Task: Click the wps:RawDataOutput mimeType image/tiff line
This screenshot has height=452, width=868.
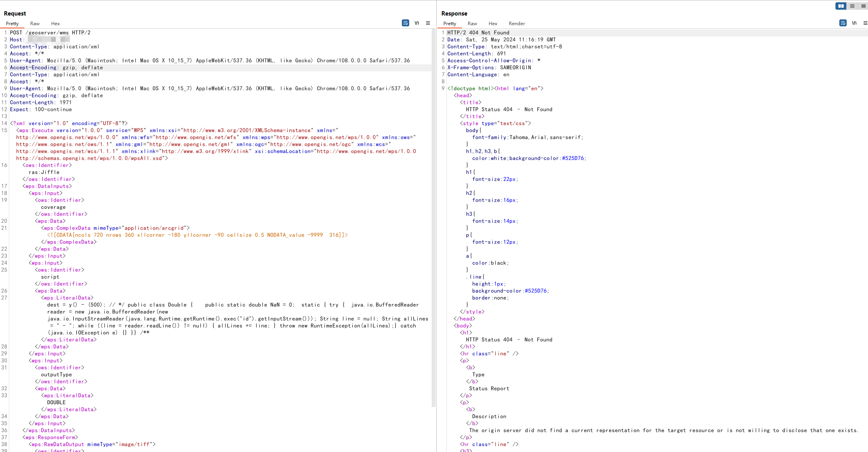Action: tap(92, 444)
